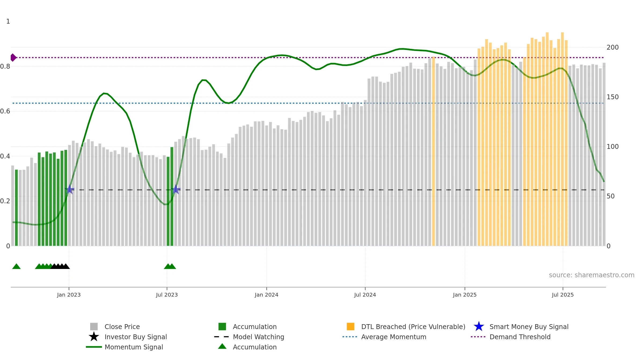Toggle the green Accumulation triangle legend icon
Screen dimensions: 644x362
point(222,346)
